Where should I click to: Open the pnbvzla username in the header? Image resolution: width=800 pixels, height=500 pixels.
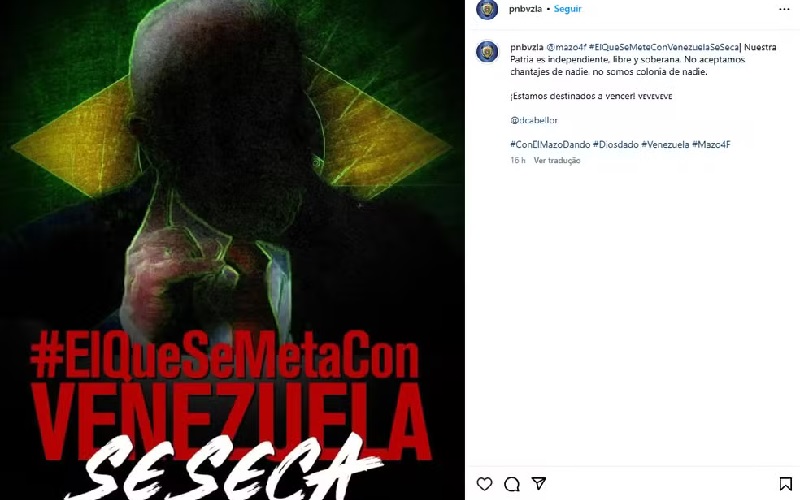click(525, 9)
